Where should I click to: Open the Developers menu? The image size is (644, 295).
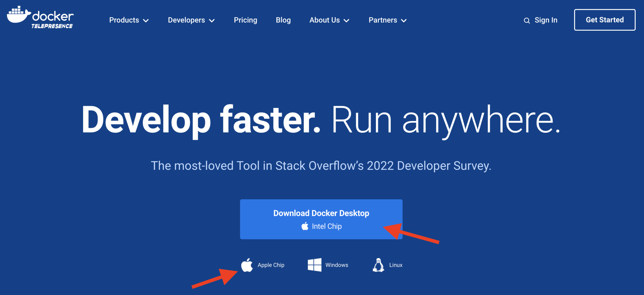191,20
